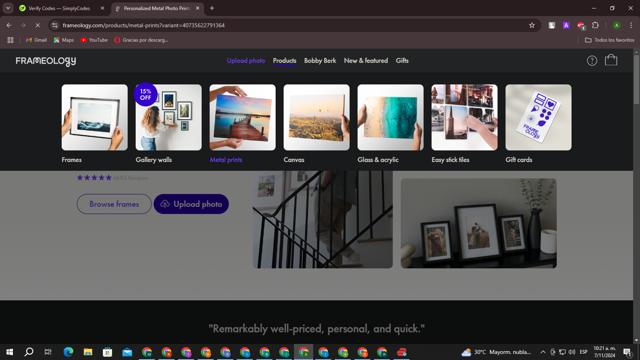Click the Easy stick tiles label
This screenshot has height=360, width=640.
(x=450, y=160)
